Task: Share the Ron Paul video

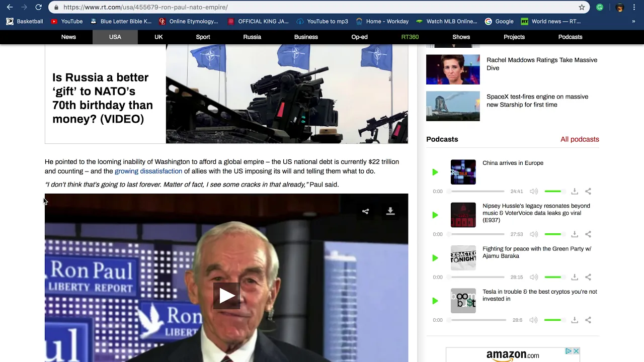Action: coord(365,212)
